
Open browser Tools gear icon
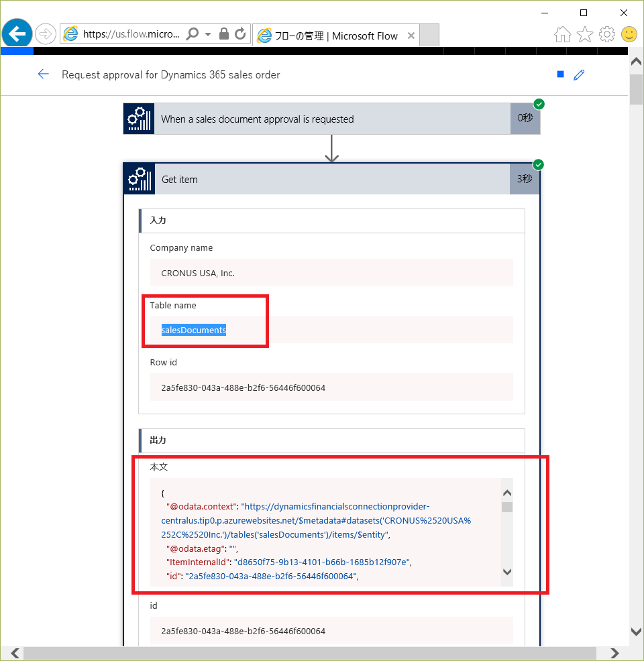point(607,35)
